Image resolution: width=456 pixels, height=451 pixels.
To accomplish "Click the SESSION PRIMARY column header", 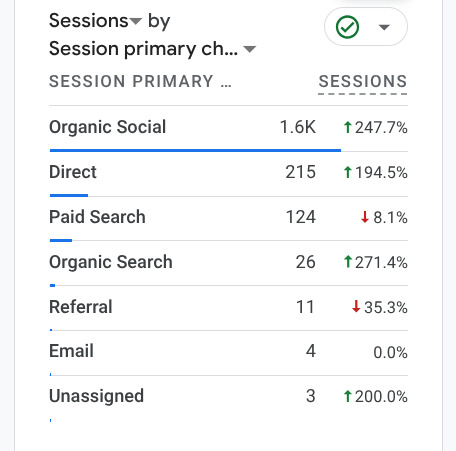I will (140, 81).
